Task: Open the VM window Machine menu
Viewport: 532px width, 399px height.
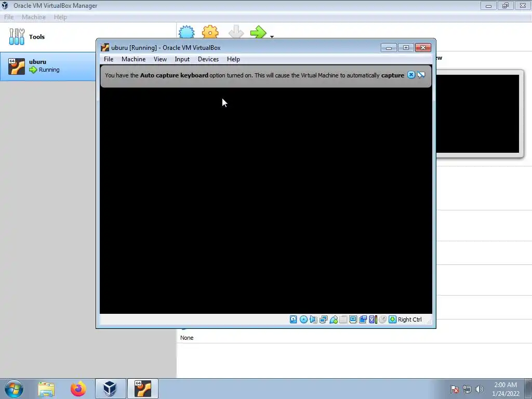Action: click(134, 59)
